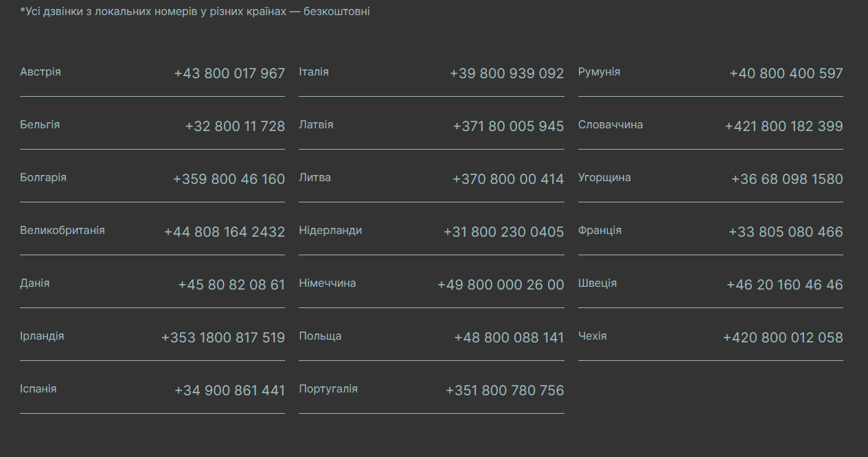This screenshot has height=457, width=868.
Task: Dial France number +33 805 080 466
Action: [786, 232]
